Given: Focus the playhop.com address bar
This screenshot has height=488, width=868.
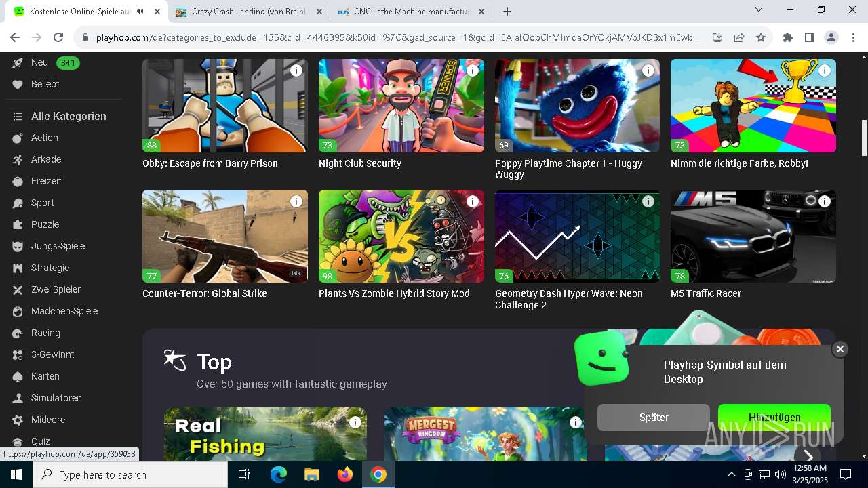Looking at the screenshot, I should click(397, 38).
